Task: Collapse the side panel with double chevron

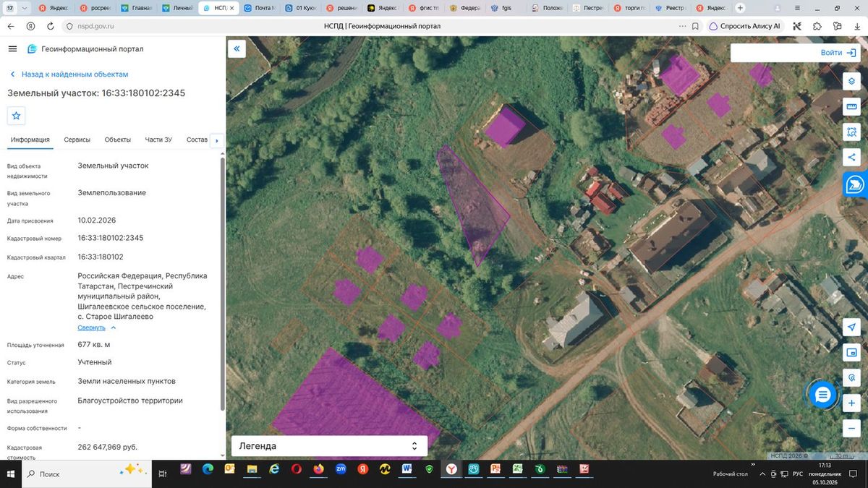Action: 237,49
